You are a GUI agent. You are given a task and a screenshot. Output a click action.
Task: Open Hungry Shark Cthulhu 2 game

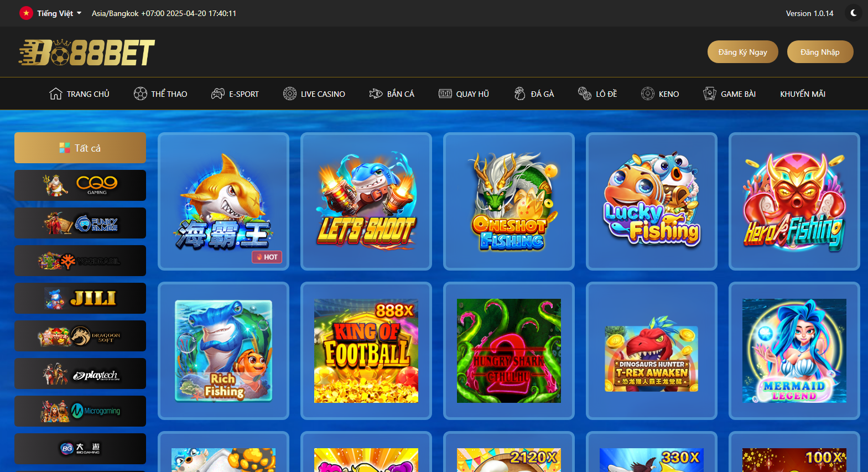pyautogui.click(x=509, y=351)
